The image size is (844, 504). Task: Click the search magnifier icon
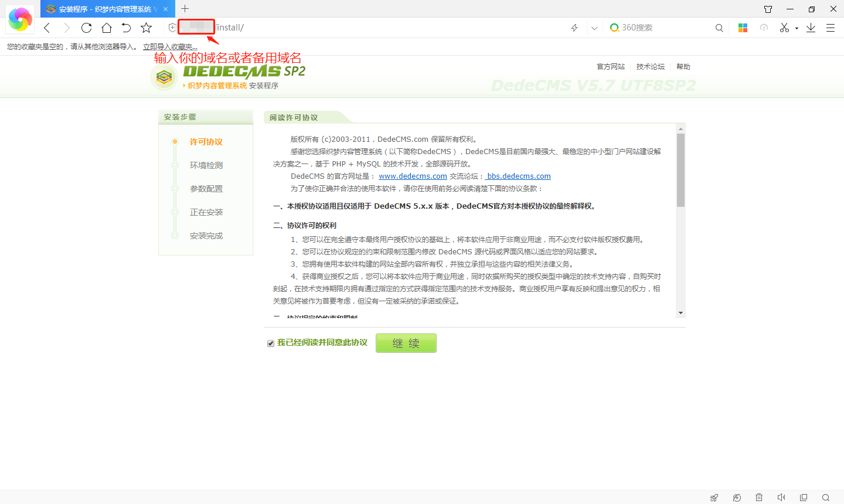click(719, 28)
